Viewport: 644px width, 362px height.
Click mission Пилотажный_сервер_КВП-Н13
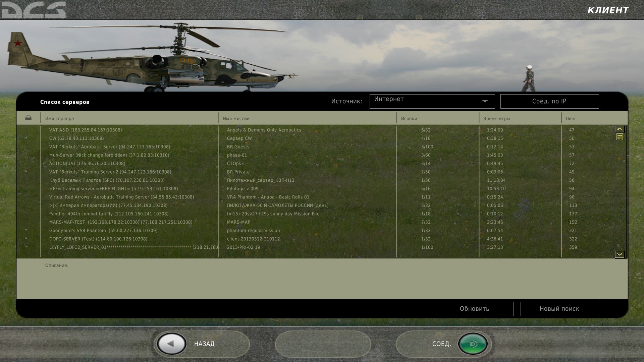pos(261,180)
